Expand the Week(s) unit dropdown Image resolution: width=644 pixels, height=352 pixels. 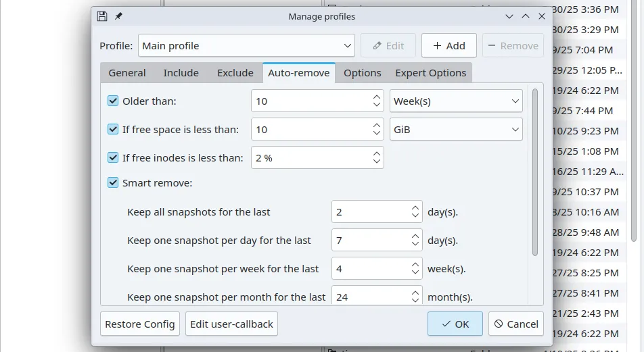click(x=456, y=101)
